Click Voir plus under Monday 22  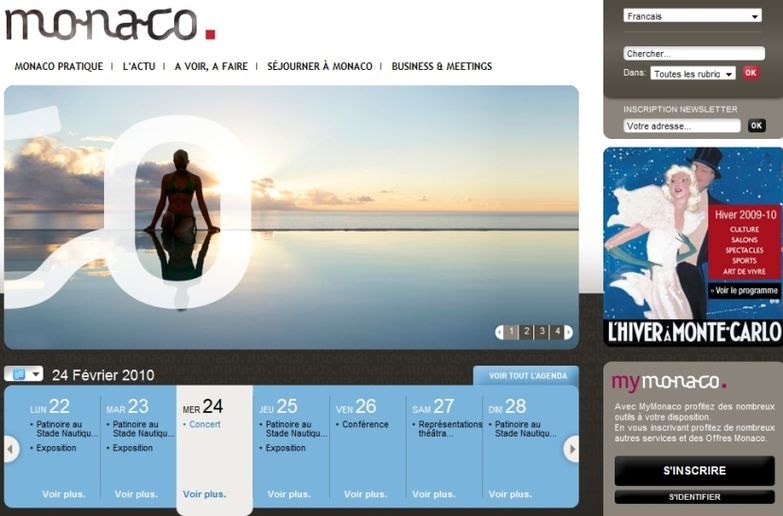(x=64, y=494)
